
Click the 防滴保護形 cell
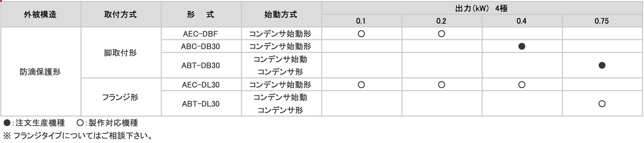pos(40,72)
